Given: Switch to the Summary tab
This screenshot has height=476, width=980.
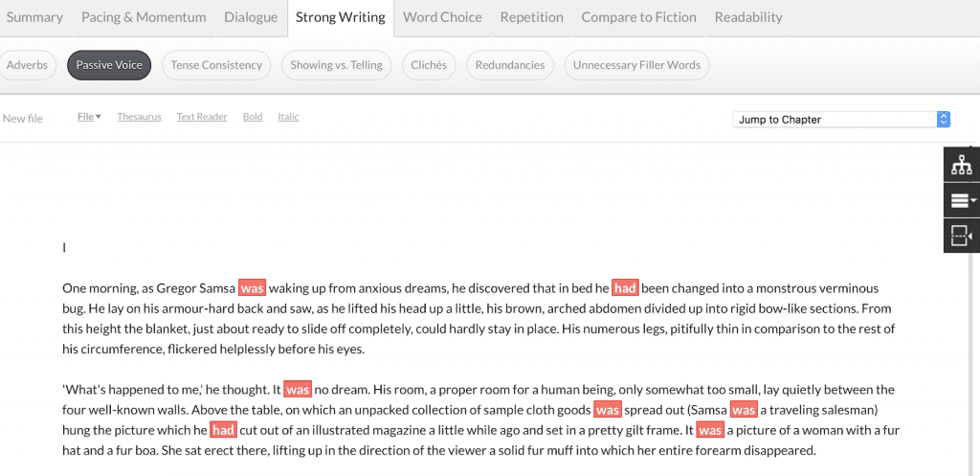Looking at the screenshot, I should (34, 17).
